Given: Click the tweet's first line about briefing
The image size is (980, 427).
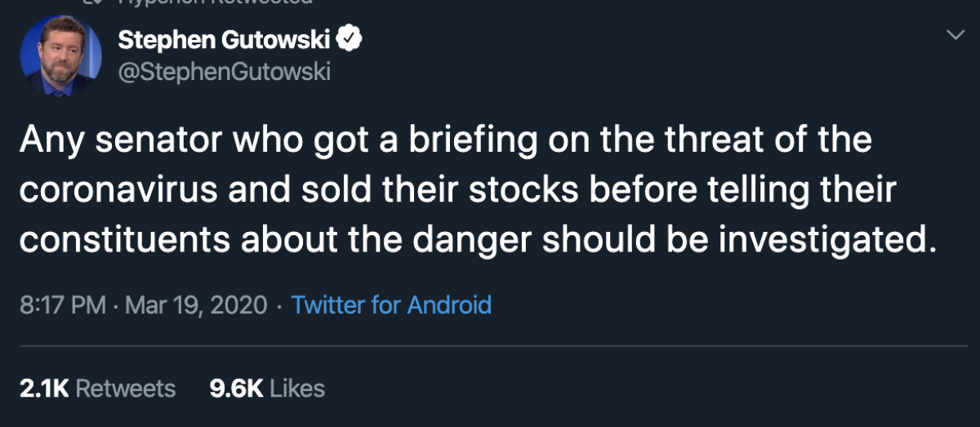Looking at the screenshot, I should click(x=445, y=140).
